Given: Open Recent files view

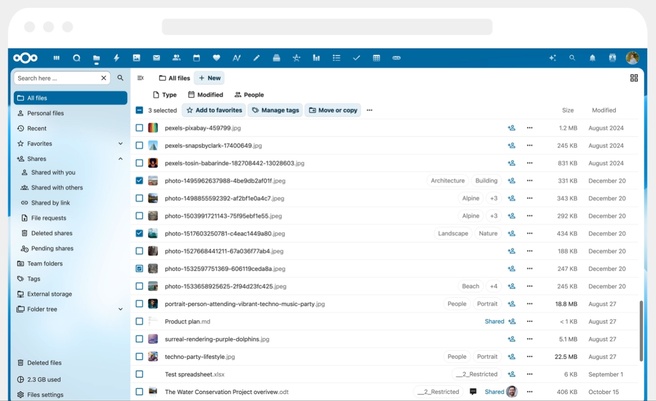Looking at the screenshot, I should [x=71, y=129].
